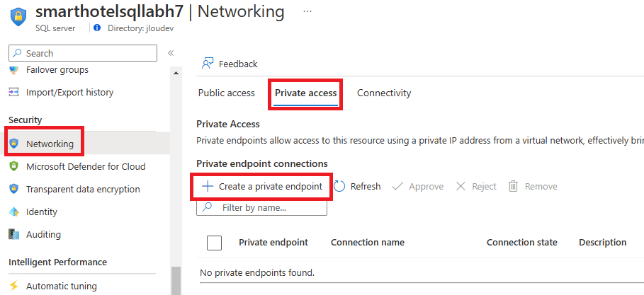Collapse the sidebar with double chevron

(171, 53)
